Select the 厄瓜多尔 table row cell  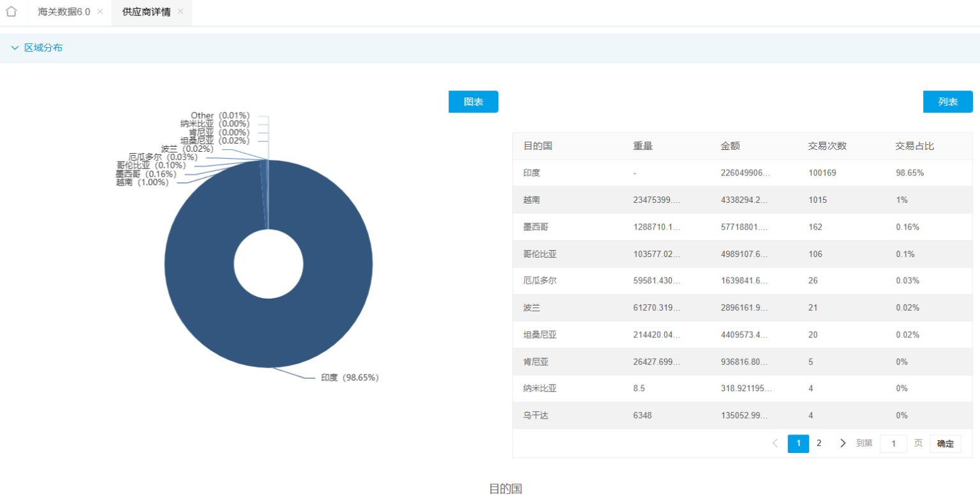click(x=540, y=281)
